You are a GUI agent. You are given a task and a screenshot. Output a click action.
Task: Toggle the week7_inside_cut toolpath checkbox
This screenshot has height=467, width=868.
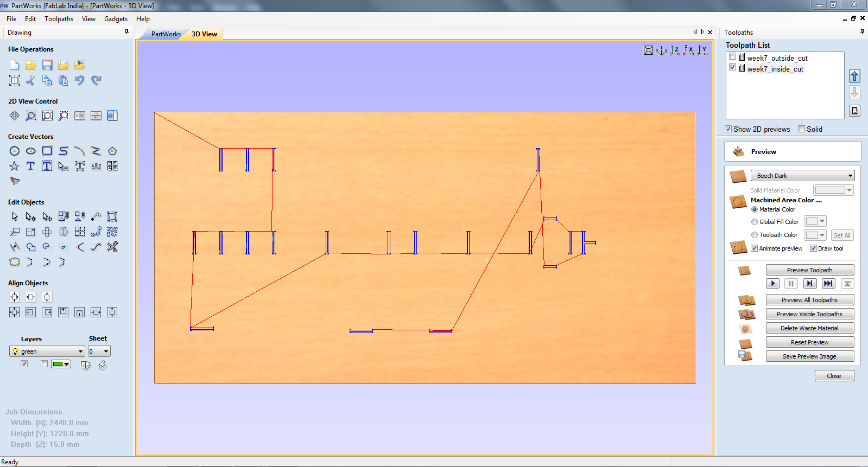[733, 67]
